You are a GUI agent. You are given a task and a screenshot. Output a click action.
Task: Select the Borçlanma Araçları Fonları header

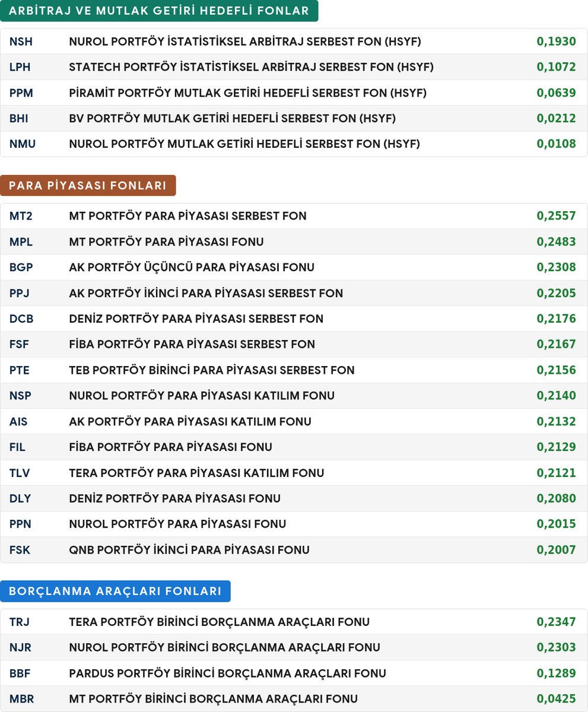(115, 591)
